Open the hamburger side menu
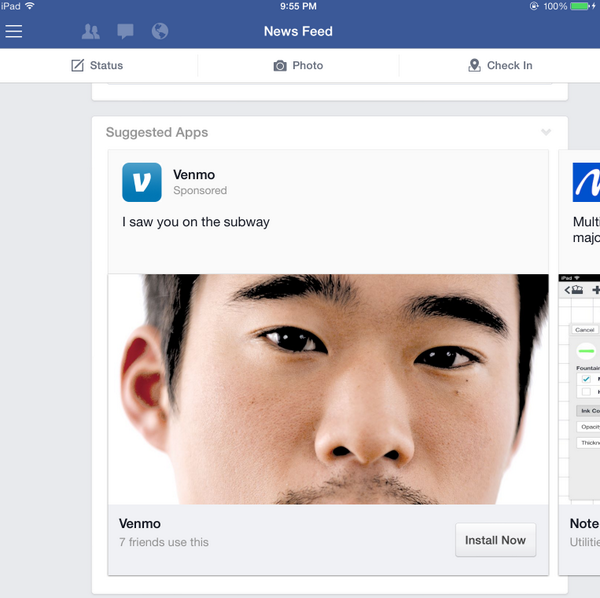600x598 pixels. pyautogui.click(x=14, y=31)
